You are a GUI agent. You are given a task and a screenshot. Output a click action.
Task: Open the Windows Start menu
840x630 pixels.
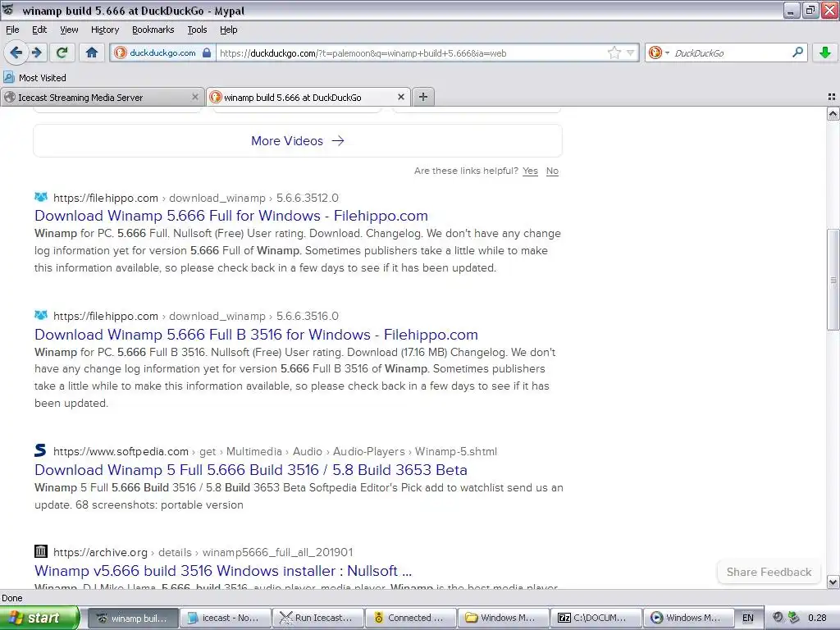tap(39, 618)
